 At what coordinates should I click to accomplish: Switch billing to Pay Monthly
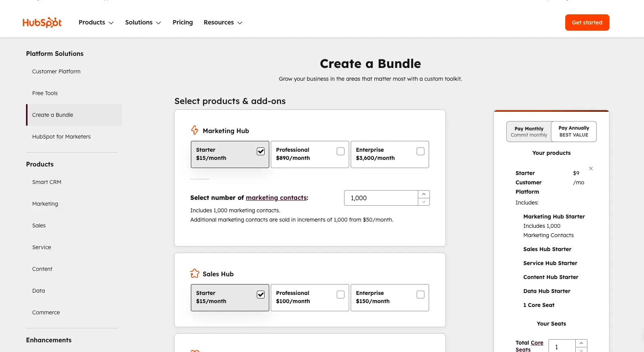(x=529, y=132)
